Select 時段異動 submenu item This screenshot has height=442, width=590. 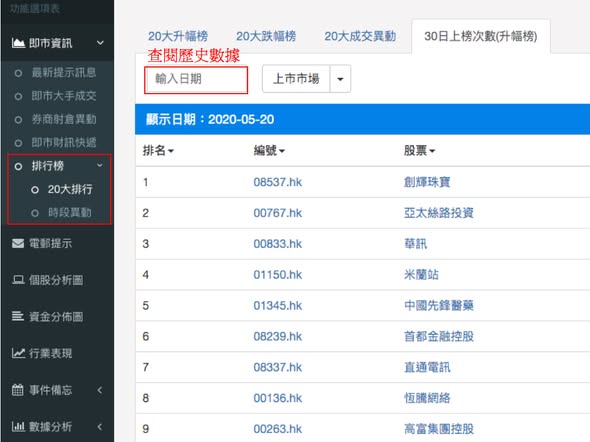click(70, 213)
